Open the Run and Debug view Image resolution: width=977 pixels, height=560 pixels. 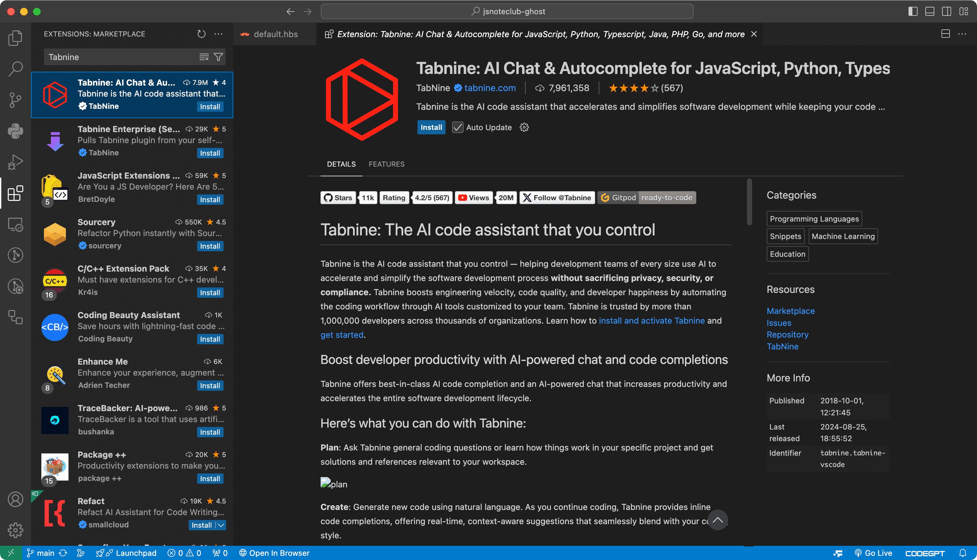click(16, 162)
